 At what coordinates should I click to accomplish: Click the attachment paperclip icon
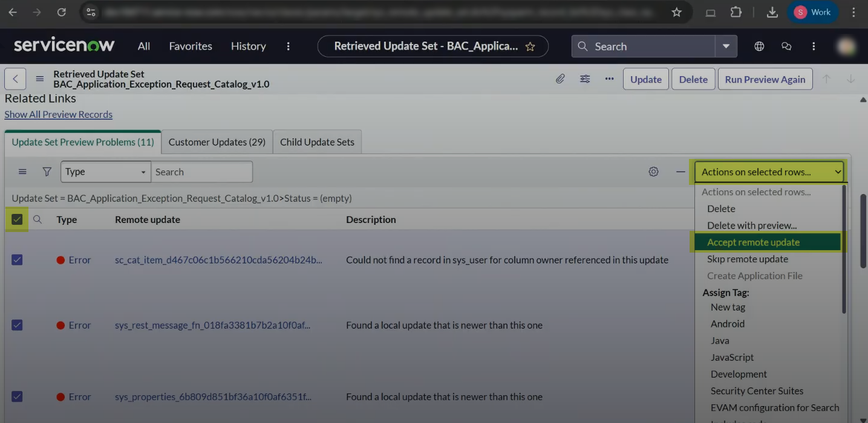click(x=561, y=79)
